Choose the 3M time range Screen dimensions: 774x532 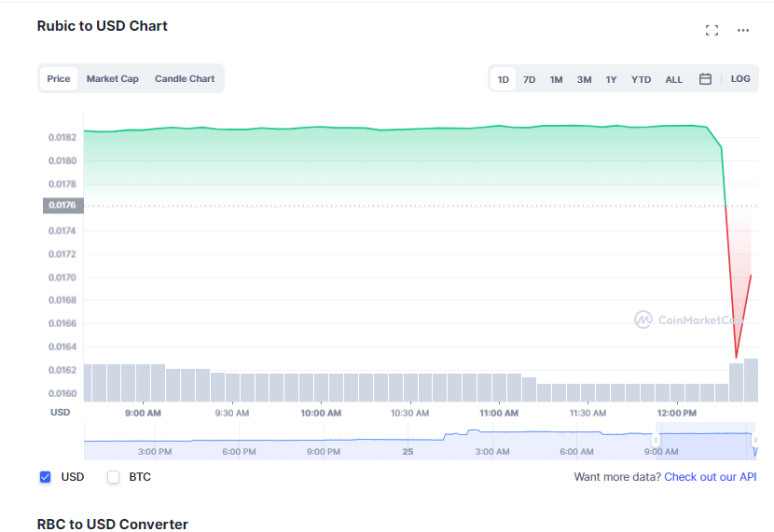coord(584,79)
